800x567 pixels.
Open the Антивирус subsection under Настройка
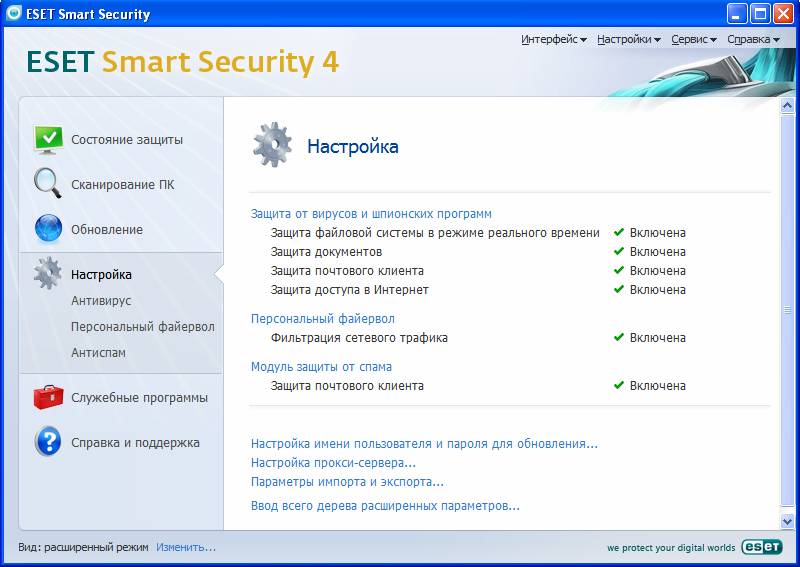pos(101,301)
